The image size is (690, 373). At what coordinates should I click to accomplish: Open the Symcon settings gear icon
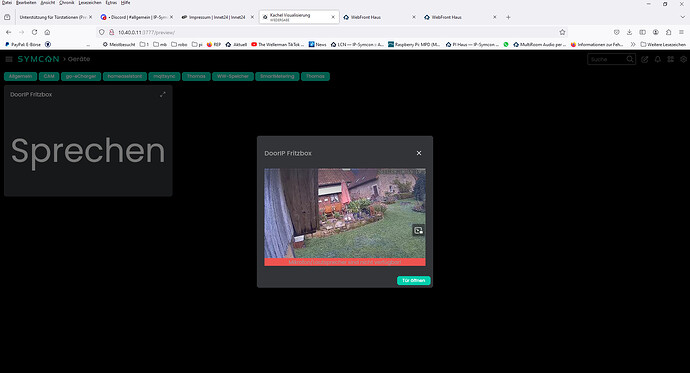683,59
